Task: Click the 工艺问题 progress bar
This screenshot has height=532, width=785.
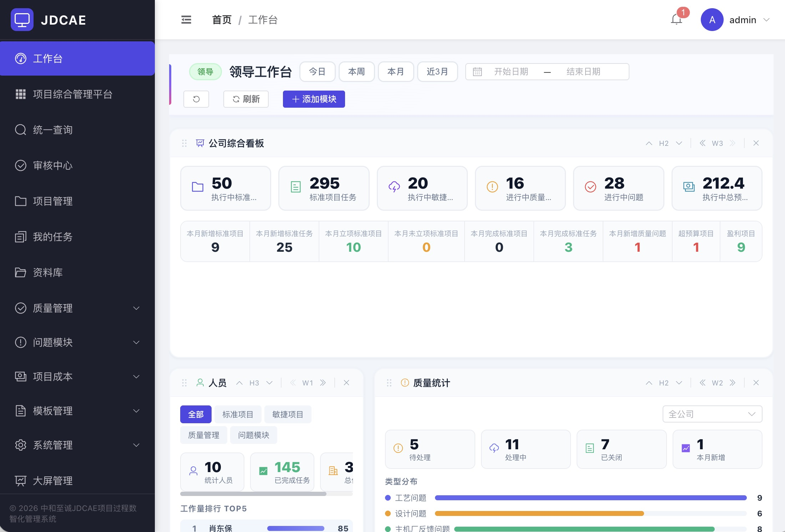Action: (x=591, y=498)
